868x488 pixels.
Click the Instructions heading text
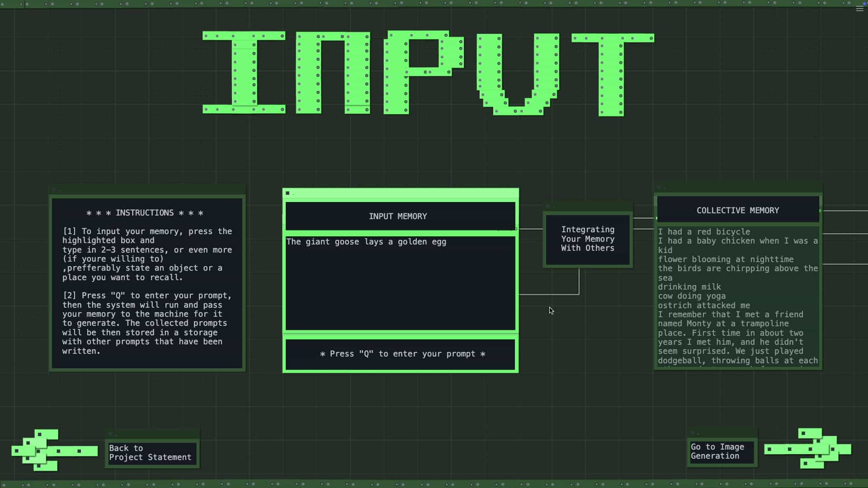click(145, 213)
